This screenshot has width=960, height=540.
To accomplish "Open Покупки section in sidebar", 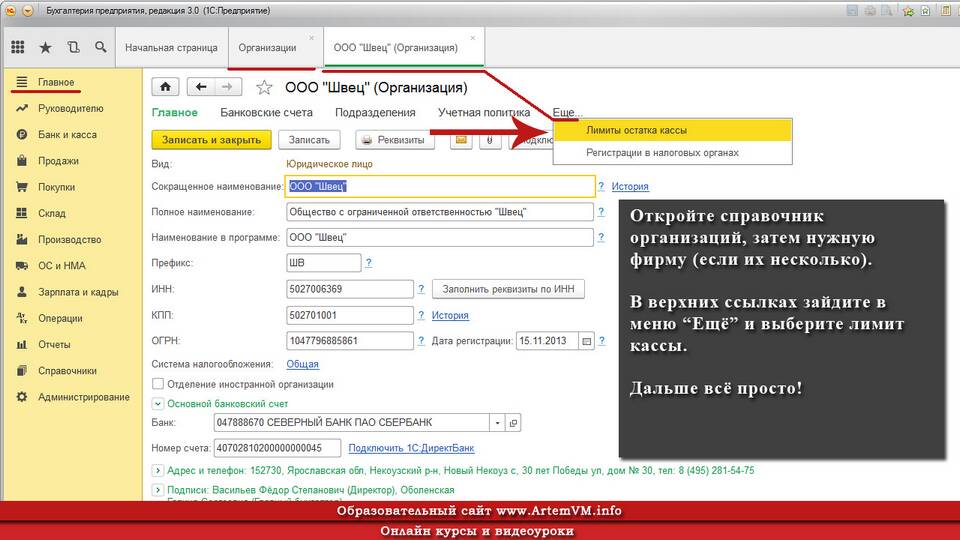I will (56, 187).
